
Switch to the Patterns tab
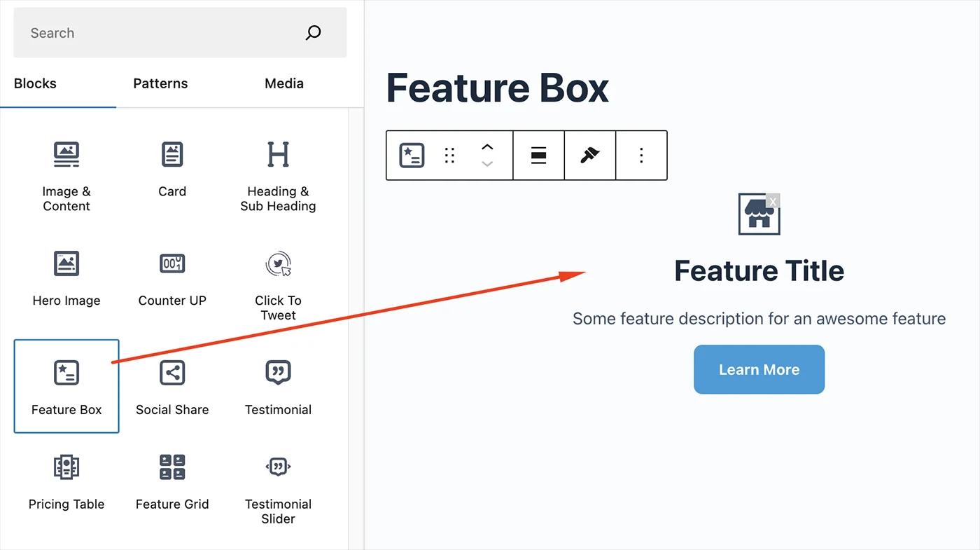[160, 83]
